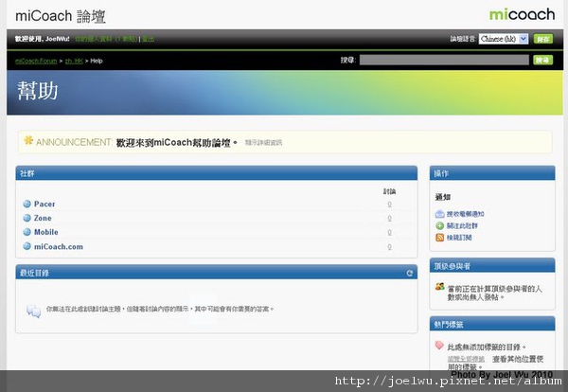Click inside the search input field
Image resolution: width=568 pixels, height=392 pixels.
tap(444, 61)
